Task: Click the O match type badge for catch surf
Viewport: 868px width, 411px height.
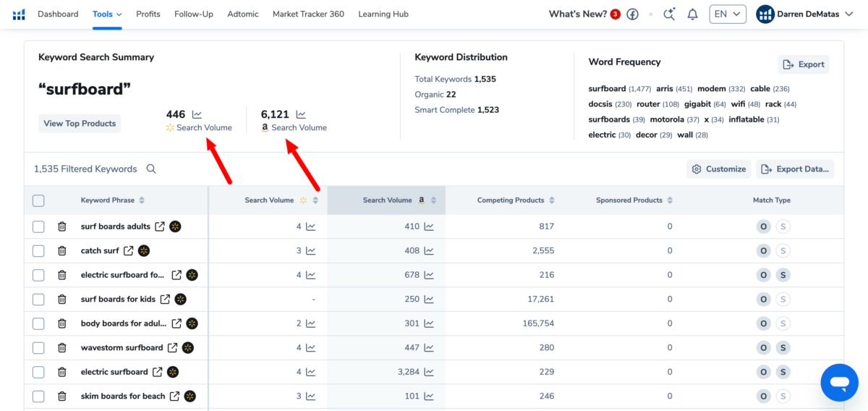Action: click(762, 251)
